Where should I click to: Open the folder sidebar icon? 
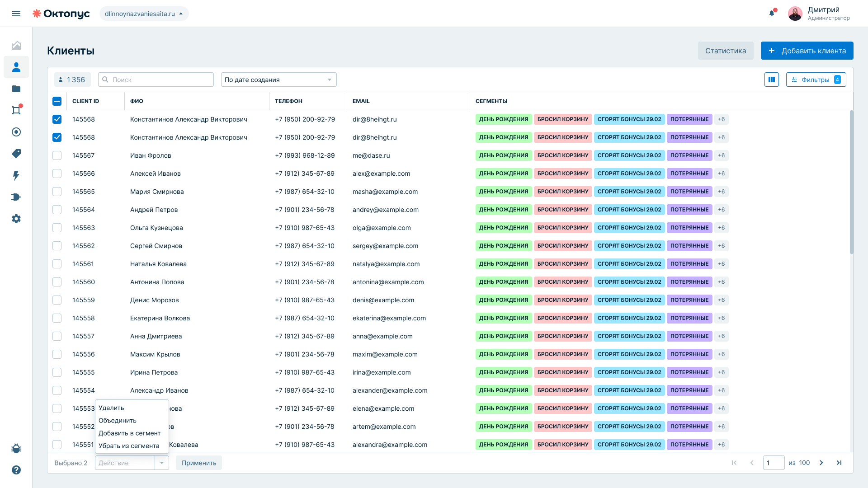(x=16, y=89)
